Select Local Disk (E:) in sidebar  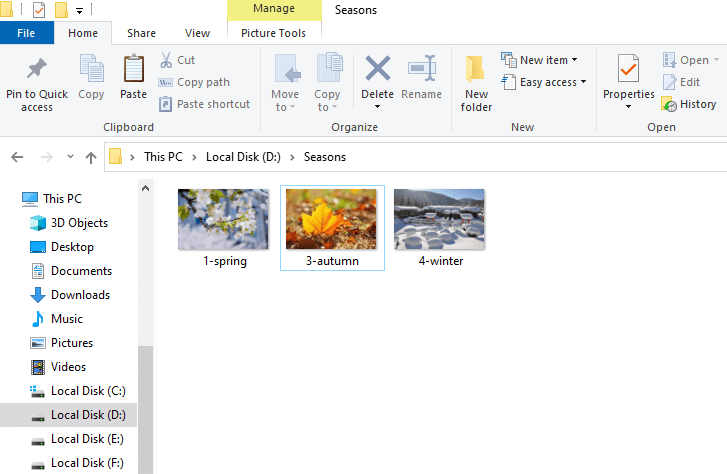(77, 439)
